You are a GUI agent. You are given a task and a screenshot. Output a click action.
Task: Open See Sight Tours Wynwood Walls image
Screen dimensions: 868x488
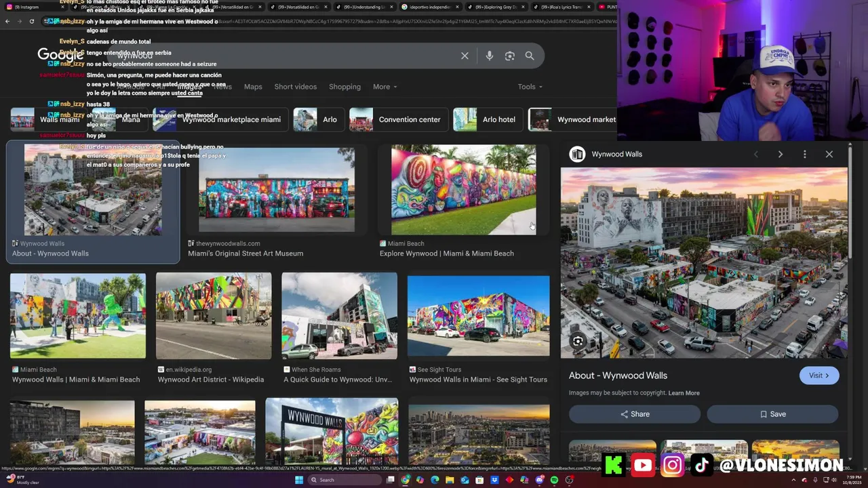tap(479, 316)
